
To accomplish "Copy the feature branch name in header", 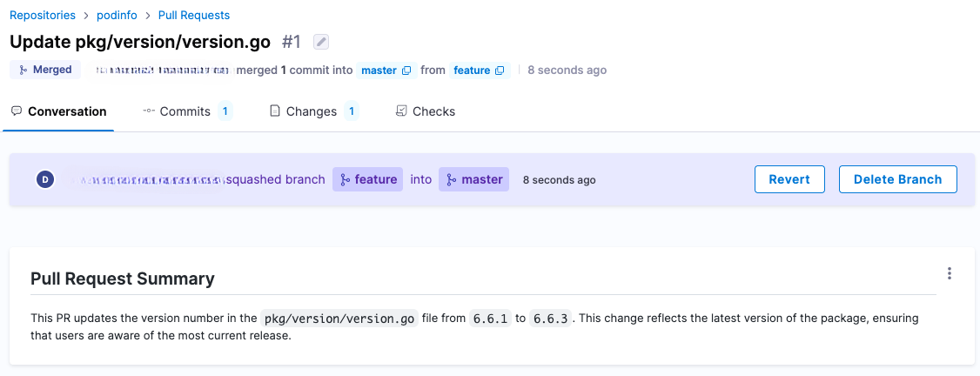I will (500, 70).
